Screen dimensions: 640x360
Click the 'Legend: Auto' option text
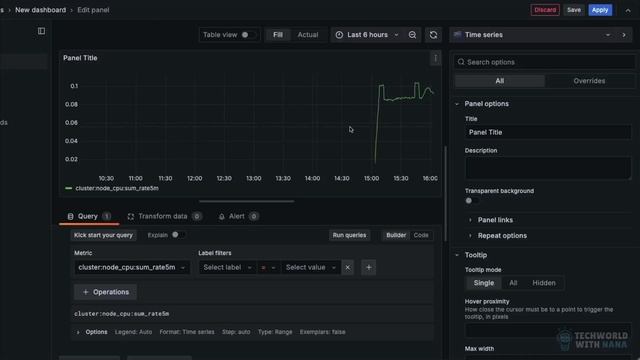pyautogui.click(x=133, y=332)
